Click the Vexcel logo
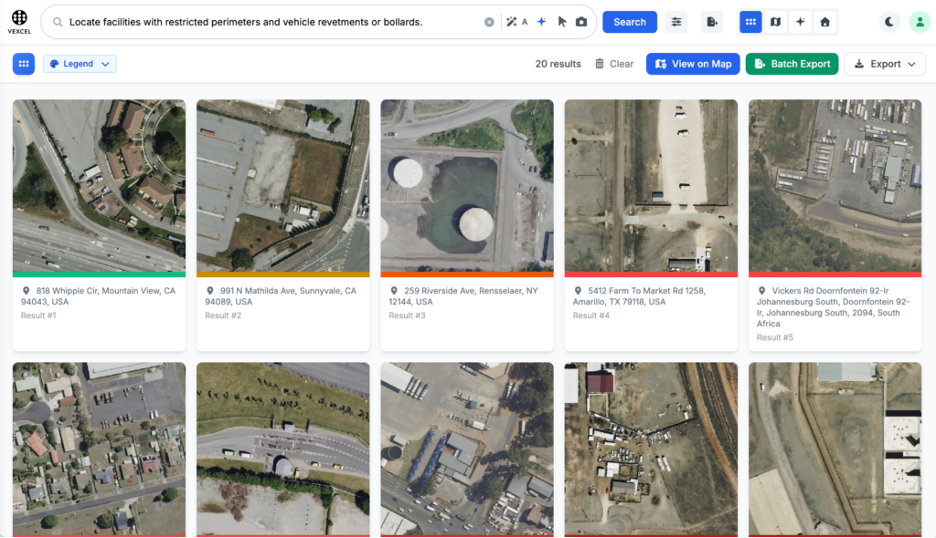 point(19,22)
